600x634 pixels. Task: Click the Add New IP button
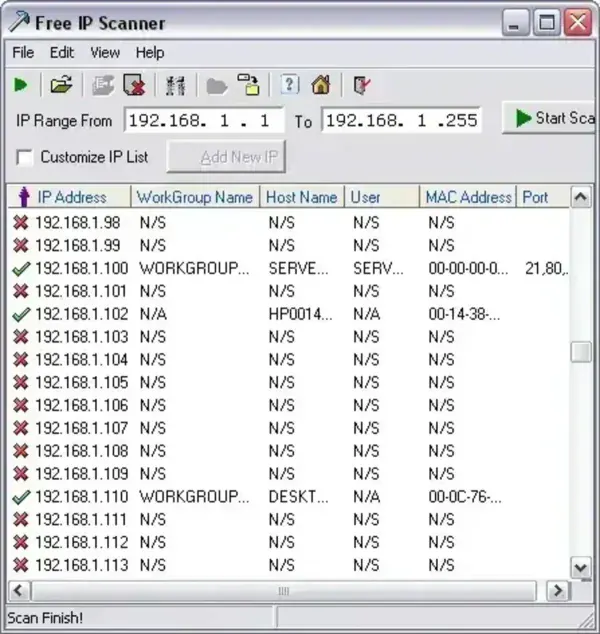point(226,157)
